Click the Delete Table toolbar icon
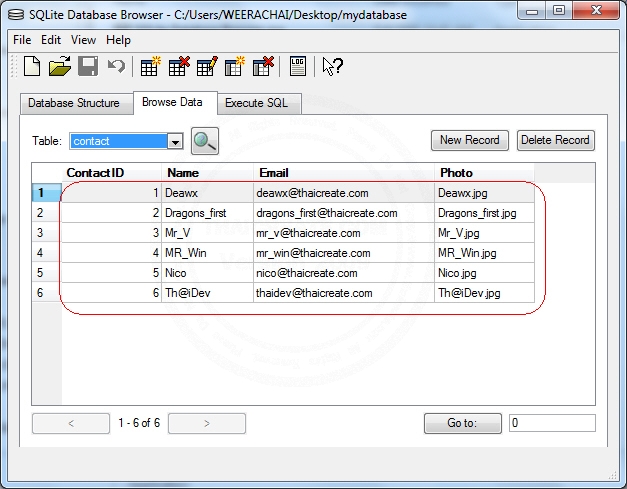The image size is (627, 489). pos(179,66)
